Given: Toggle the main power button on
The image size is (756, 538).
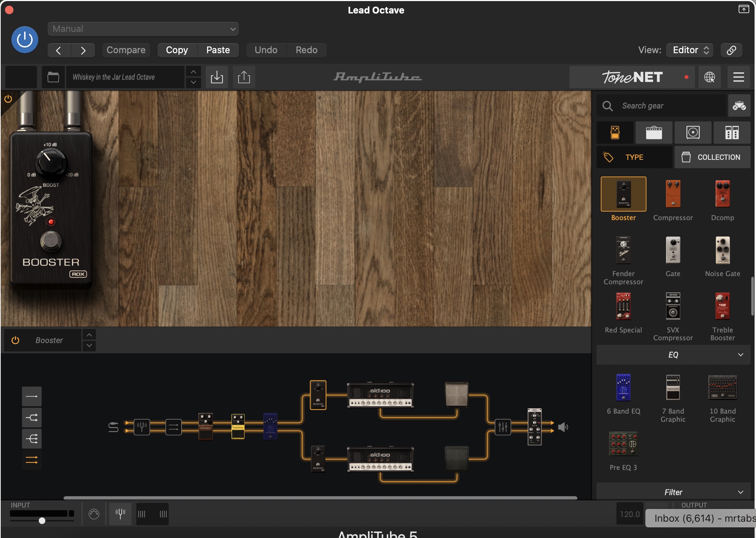Looking at the screenshot, I should click(24, 39).
